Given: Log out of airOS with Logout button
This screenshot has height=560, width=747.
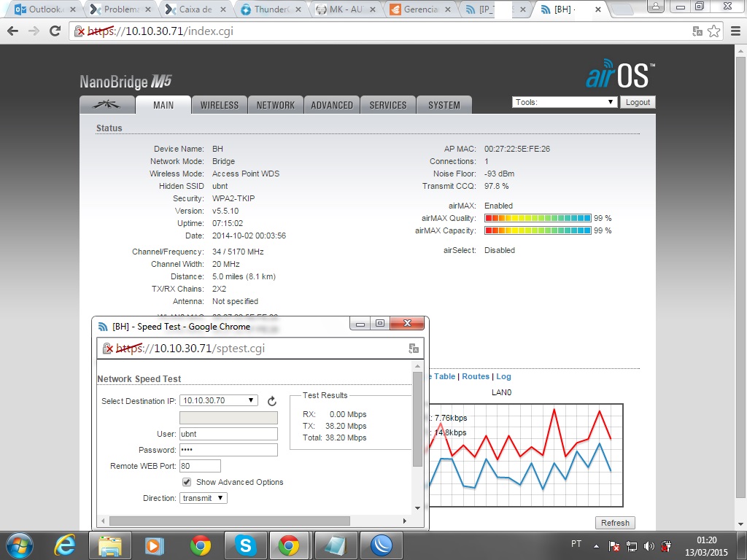Looking at the screenshot, I should tap(638, 102).
